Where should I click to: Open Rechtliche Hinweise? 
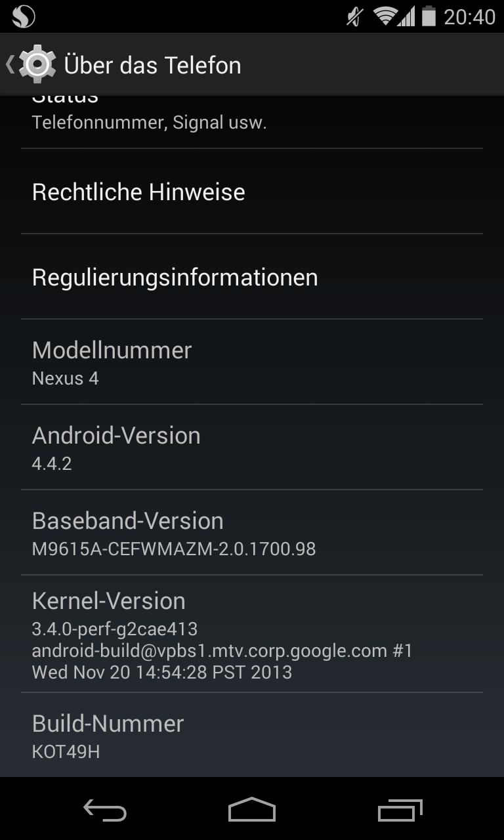(x=252, y=192)
